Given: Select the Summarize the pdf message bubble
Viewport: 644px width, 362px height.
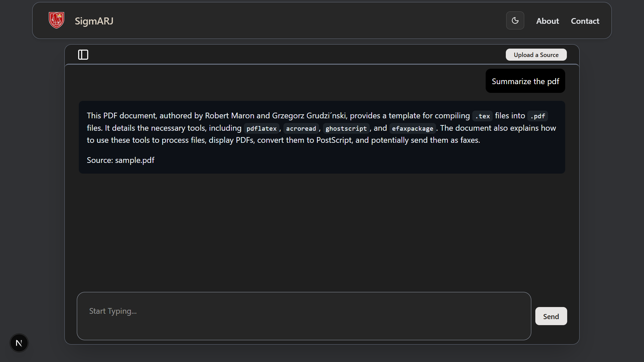Looking at the screenshot, I should click(x=525, y=81).
